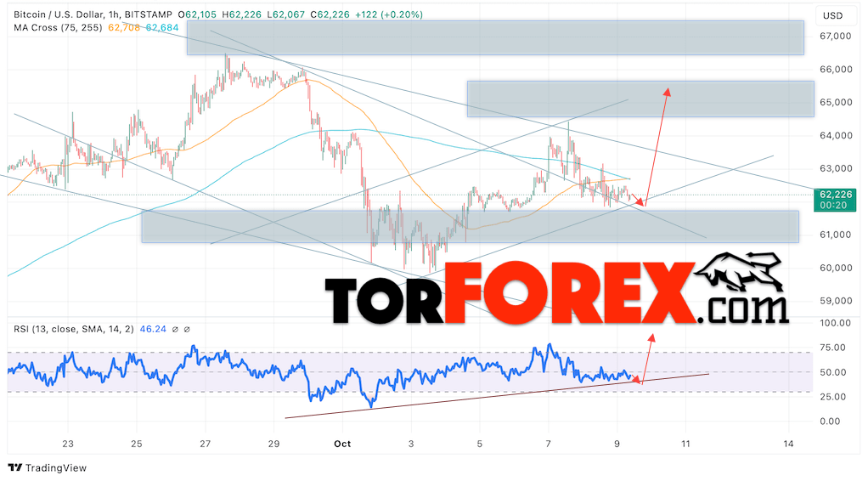The width and height of the screenshot is (868, 481).
Task: Click the 14 date label on the time axis
Action: click(x=789, y=444)
